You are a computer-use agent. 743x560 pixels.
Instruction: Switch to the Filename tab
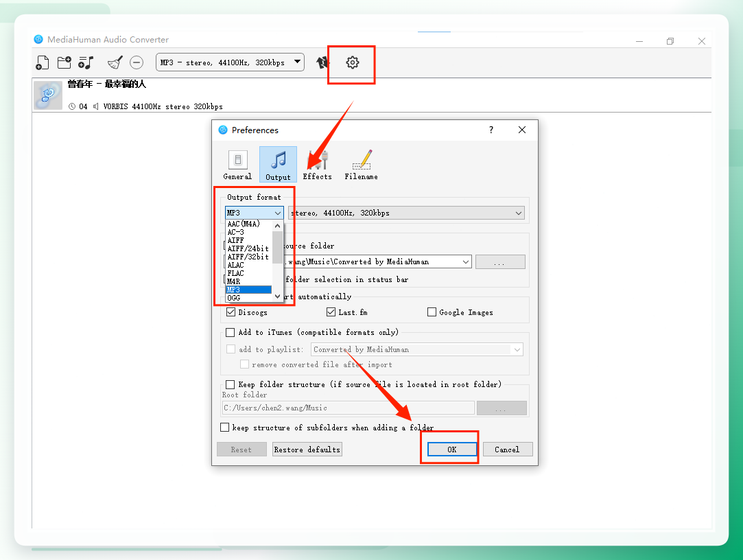361,165
